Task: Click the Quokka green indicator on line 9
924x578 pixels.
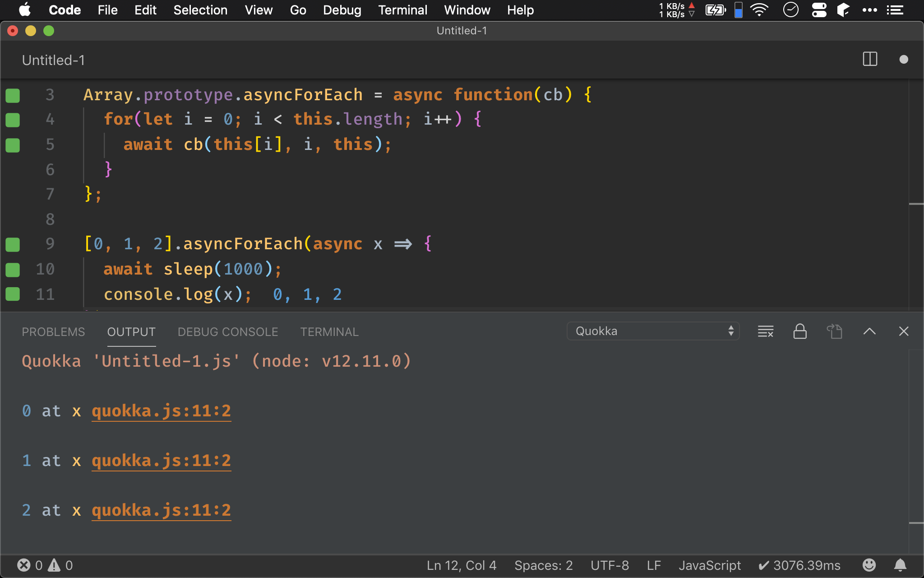Action: pyautogui.click(x=13, y=244)
